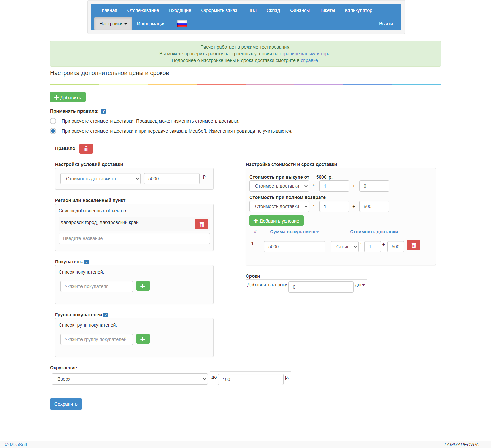Focus the Добавлять к сроку days field
This screenshot has width=491, height=448.
[x=321, y=287]
